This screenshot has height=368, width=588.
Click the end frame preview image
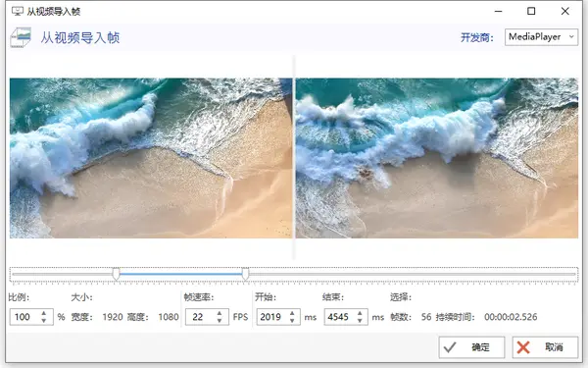point(437,158)
